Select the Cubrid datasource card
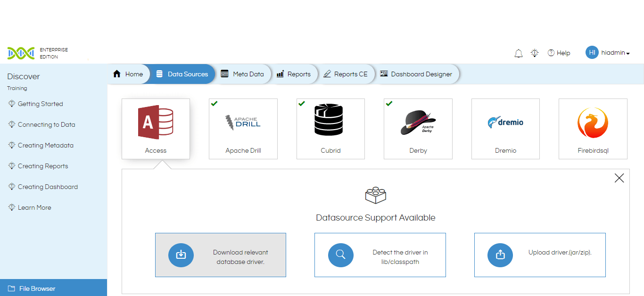 pyautogui.click(x=330, y=129)
